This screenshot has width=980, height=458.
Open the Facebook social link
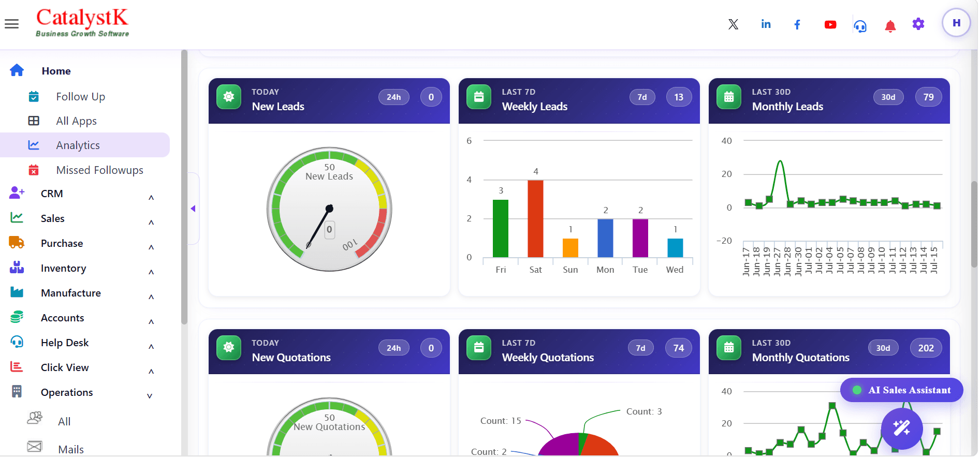click(797, 24)
